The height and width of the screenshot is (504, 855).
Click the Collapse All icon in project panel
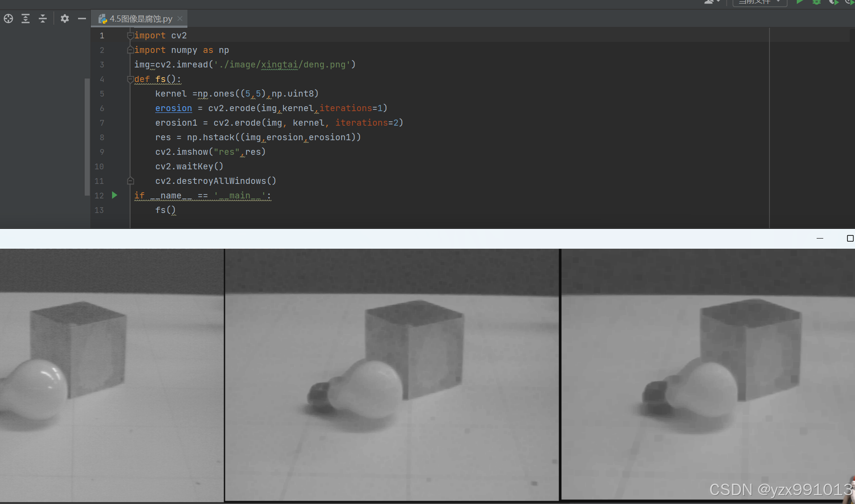pos(43,19)
